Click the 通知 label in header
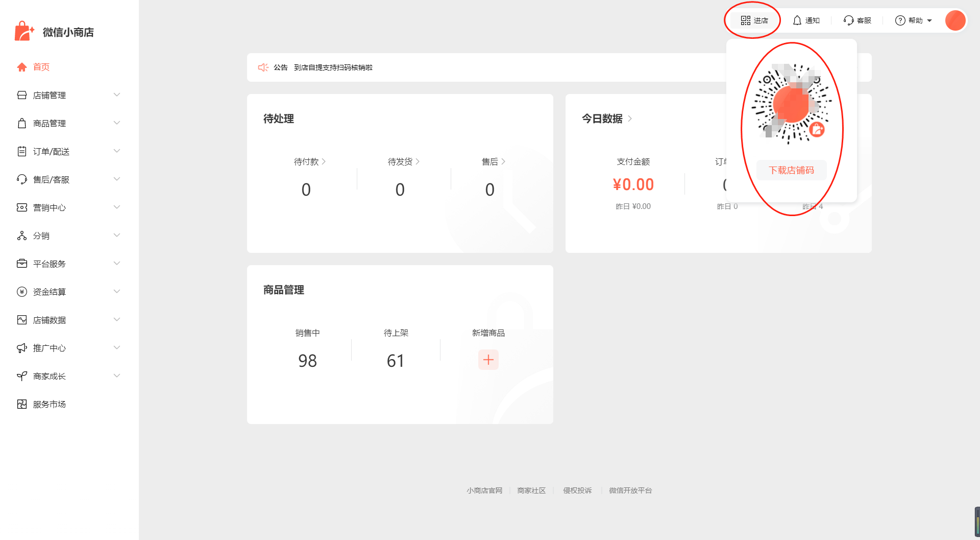The image size is (980, 540). (813, 20)
